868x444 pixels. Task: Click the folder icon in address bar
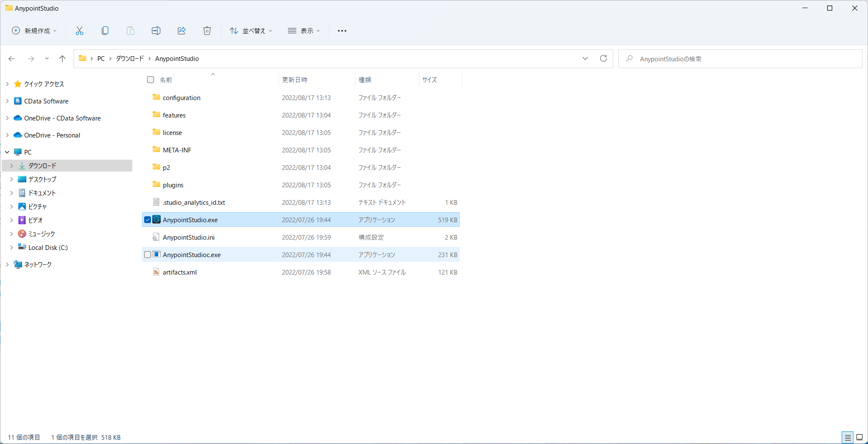(83, 58)
